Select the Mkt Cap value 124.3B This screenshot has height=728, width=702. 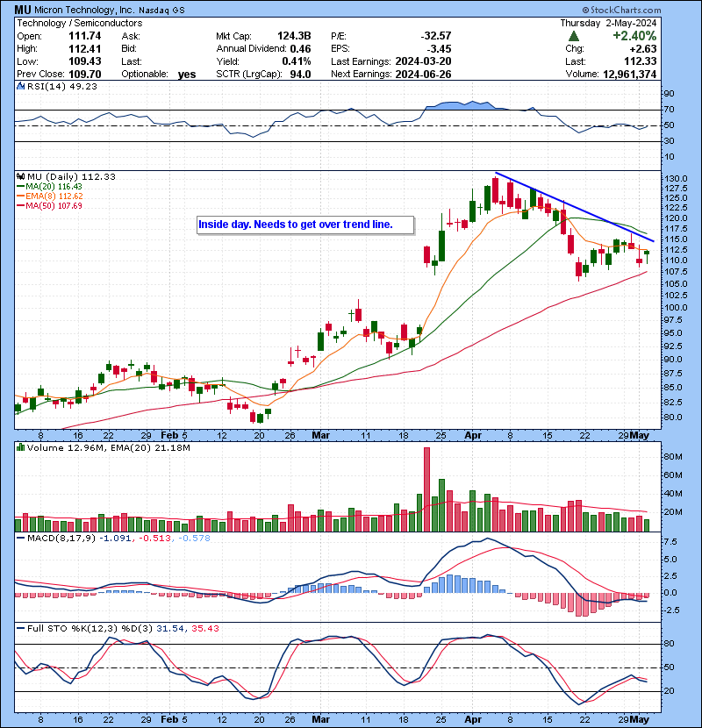pyautogui.click(x=294, y=36)
